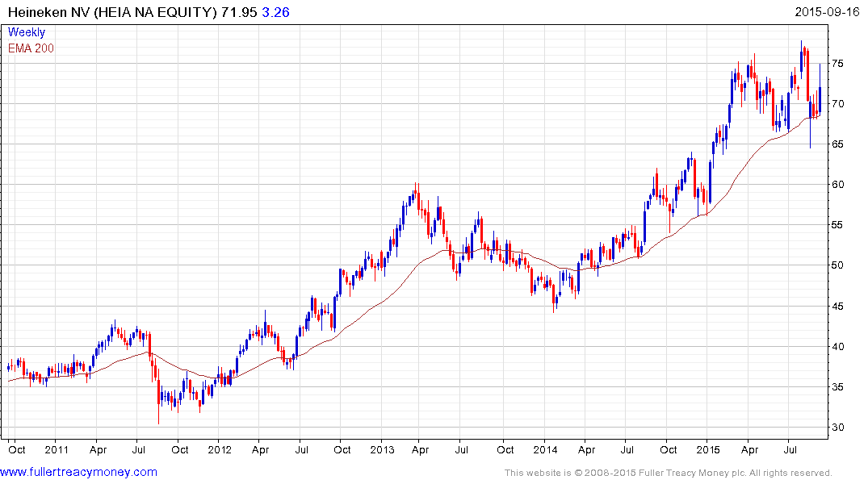Toggle the EMA 200 legend label
Viewport: 868px width, 484px height.
31,48
